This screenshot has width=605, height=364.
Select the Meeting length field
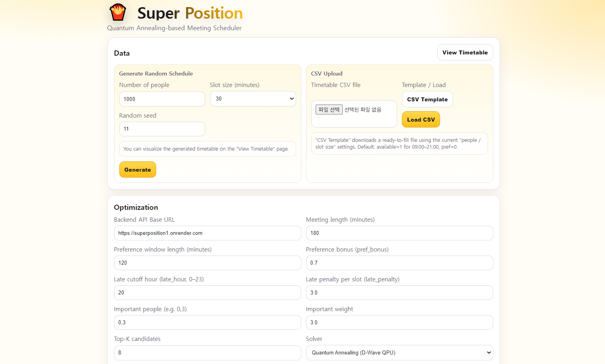pos(399,233)
